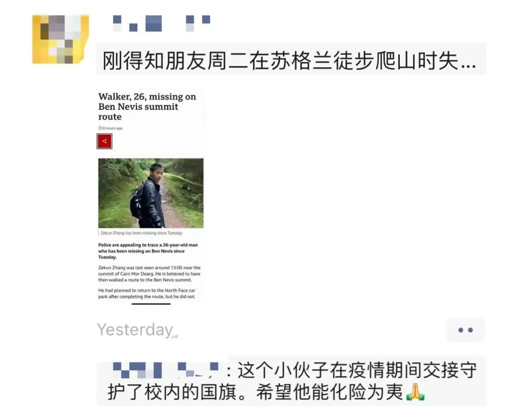Open the pixelated profile avatar
Image resolution: width=519 pixels, height=420 pixels.
point(61,39)
